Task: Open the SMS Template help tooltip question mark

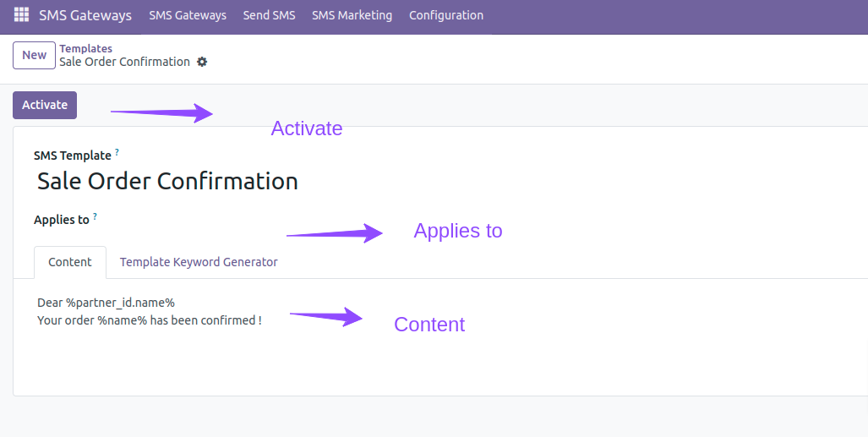Action: click(117, 152)
